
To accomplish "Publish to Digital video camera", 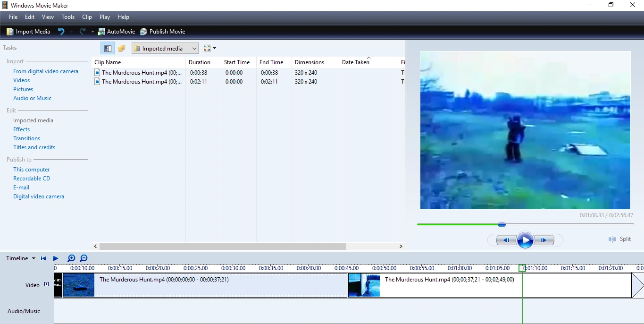I will pyautogui.click(x=39, y=196).
